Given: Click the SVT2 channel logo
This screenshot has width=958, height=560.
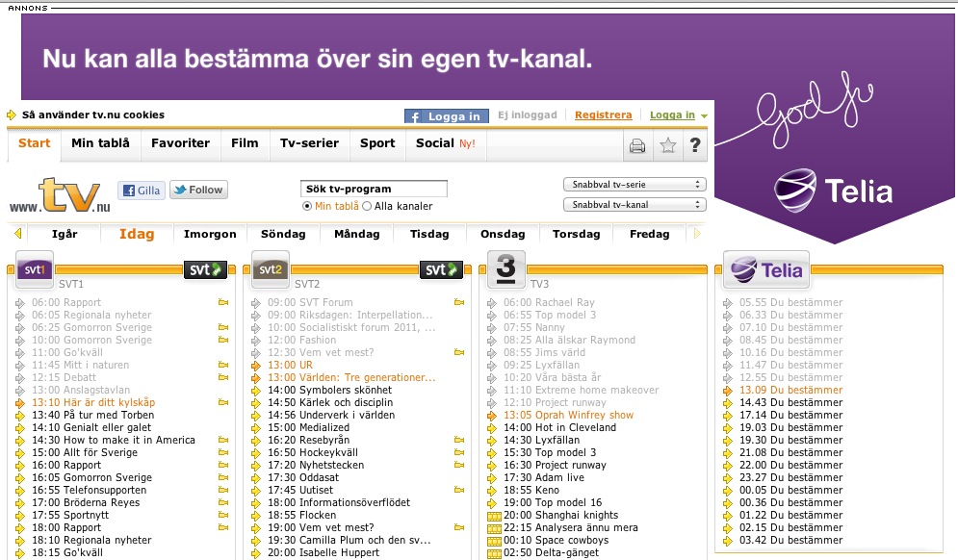Looking at the screenshot, I should pyautogui.click(x=271, y=269).
